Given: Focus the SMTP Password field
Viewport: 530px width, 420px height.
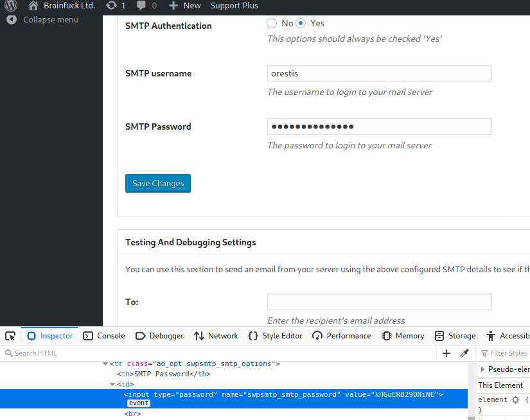Looking at the screenshot, I should point(379,127).
